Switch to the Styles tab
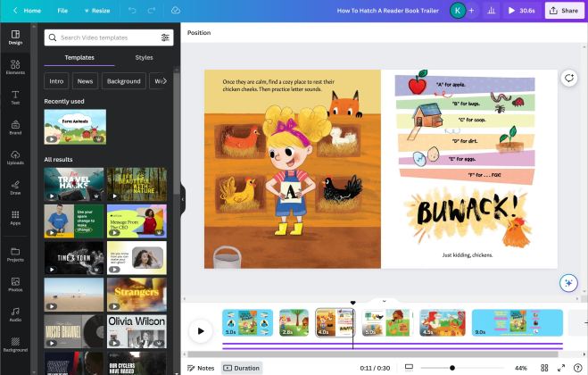 (144, 57)
